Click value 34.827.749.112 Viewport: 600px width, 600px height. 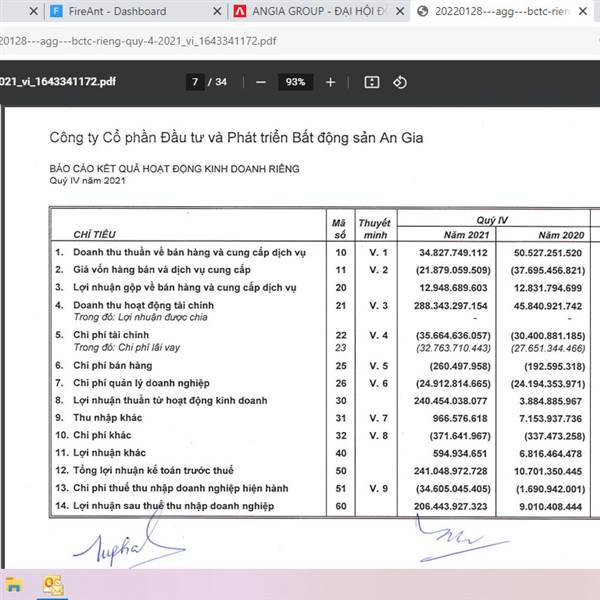pos(453,253)
